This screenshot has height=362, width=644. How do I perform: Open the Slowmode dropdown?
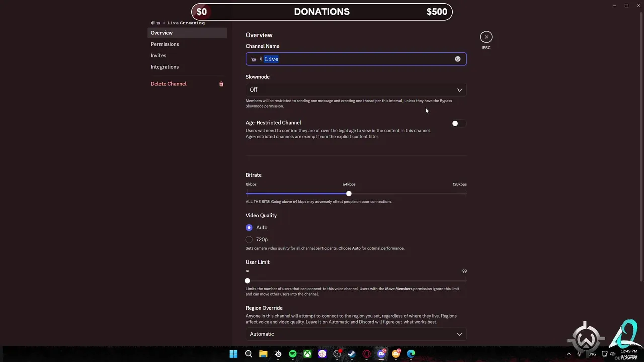tap(356, 89)
